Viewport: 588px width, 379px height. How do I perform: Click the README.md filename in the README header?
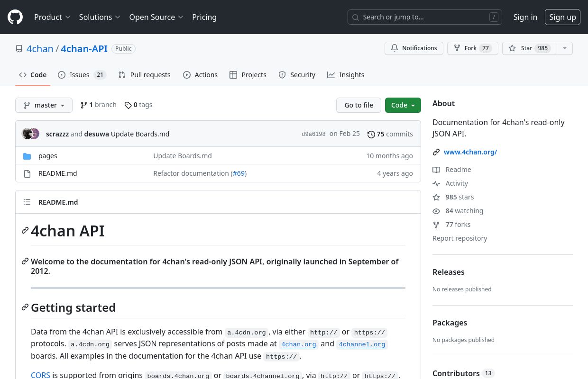pyautogui.click(x=58, y=202)
